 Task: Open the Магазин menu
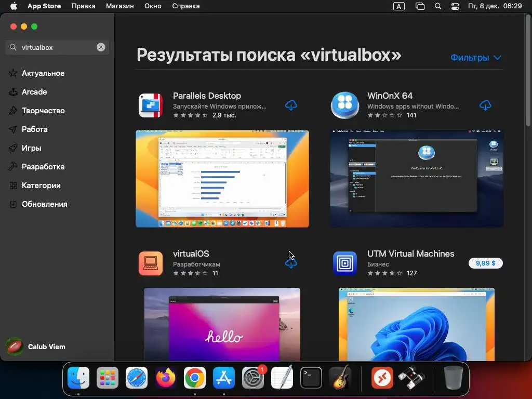tap(120, 6)
